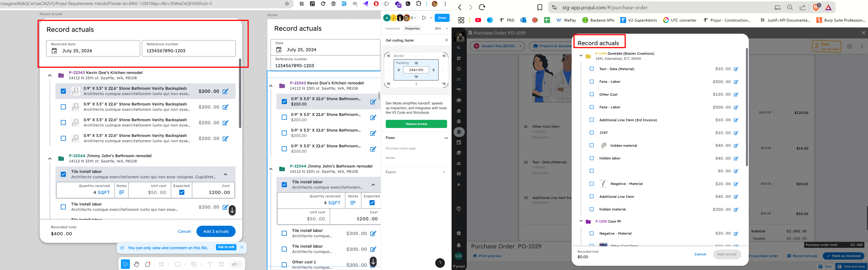The height and width of the screenshot is (270, 868).
Task: Open the WePay bookmark
Action: tap(566, 20)
